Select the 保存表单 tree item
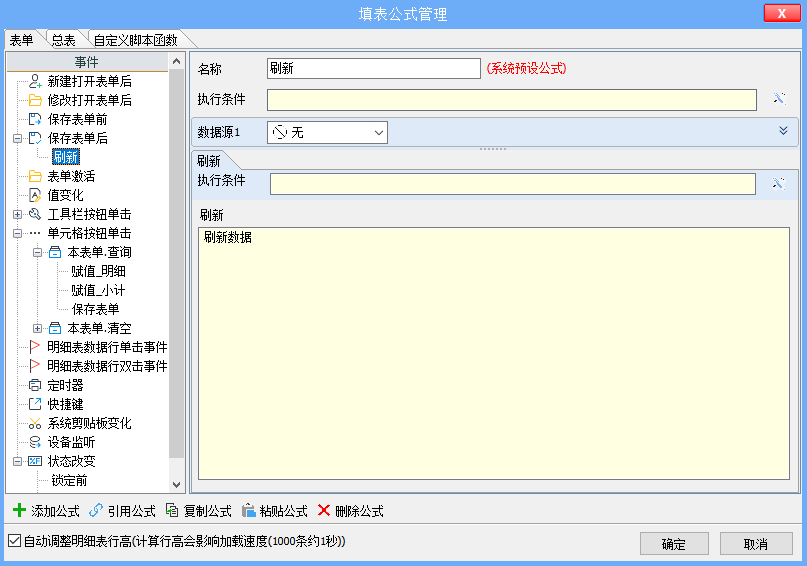 95,309
